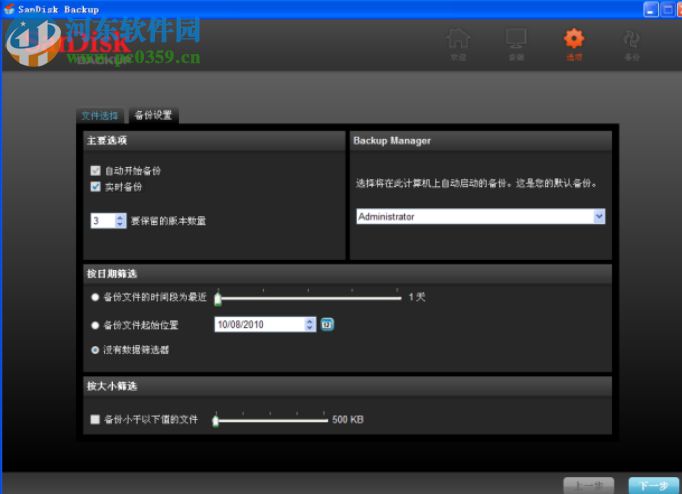Maximize the SanDisk Backup window
This screenshot has width=682, height=494.
tap(667, 10)
